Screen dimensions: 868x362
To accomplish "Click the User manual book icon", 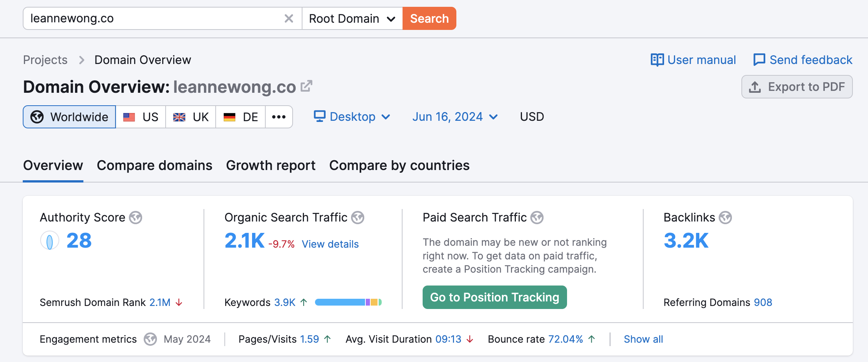I will [x=657, y=60].
